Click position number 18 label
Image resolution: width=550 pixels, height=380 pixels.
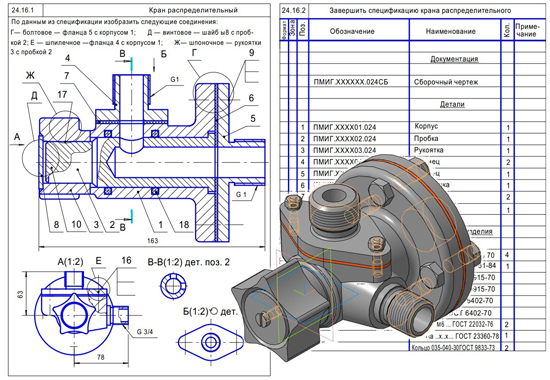[x=184, y=225]
